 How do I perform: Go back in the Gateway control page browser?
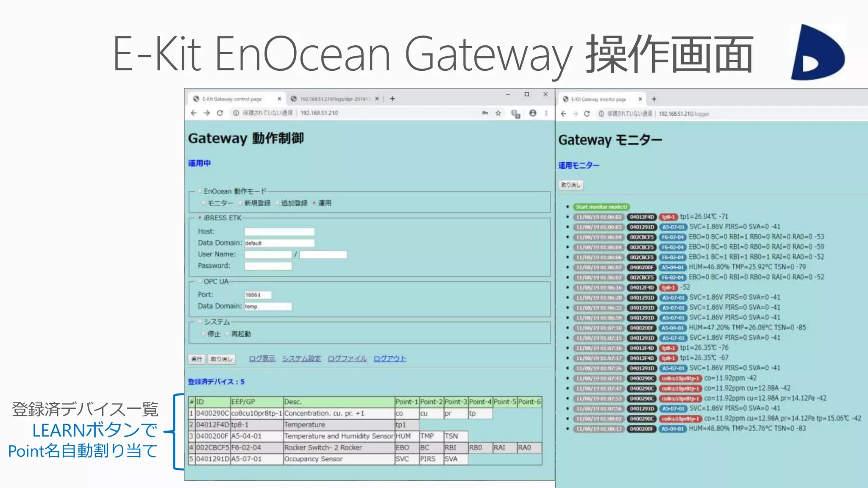(194, 113)
